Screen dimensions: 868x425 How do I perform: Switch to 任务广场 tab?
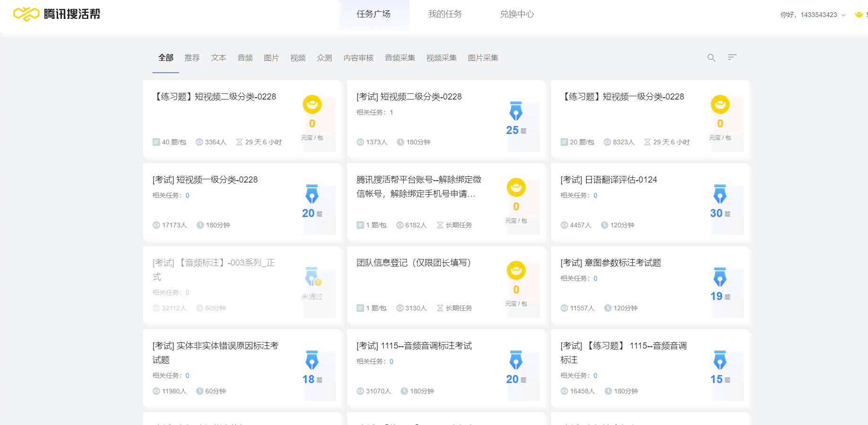pyautogui.click(x=374, y=14)
